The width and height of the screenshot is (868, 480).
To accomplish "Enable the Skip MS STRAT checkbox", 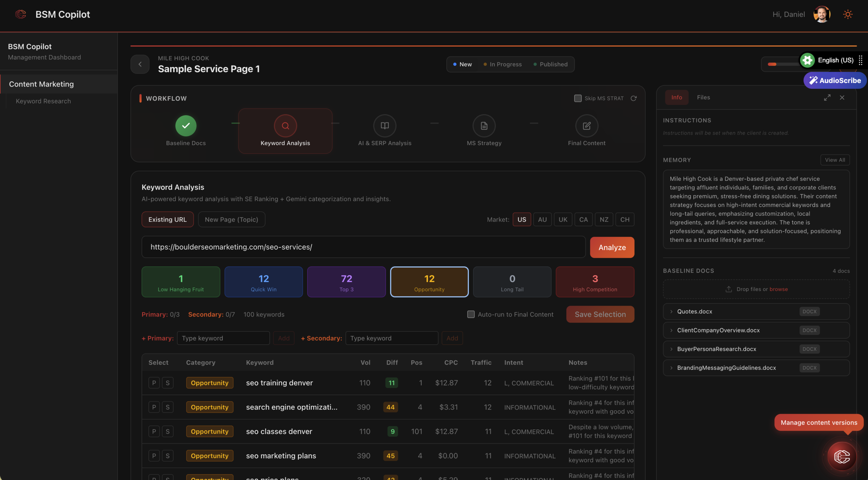I will 578,98.
